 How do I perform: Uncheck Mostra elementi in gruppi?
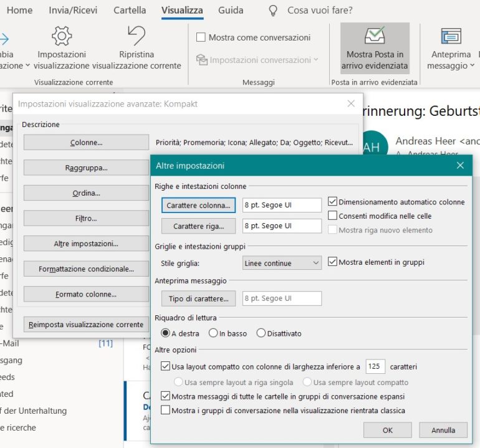[x=332, y=262]
